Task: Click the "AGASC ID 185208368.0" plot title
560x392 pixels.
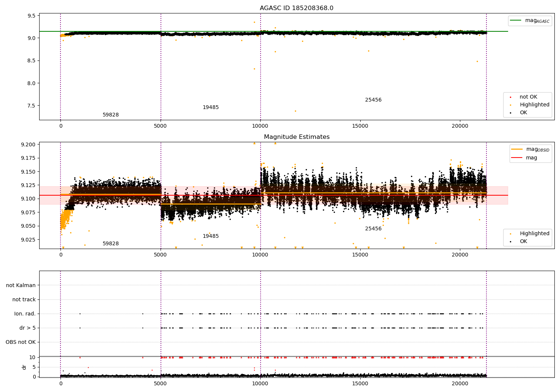Action: click(x=296, y=8)
